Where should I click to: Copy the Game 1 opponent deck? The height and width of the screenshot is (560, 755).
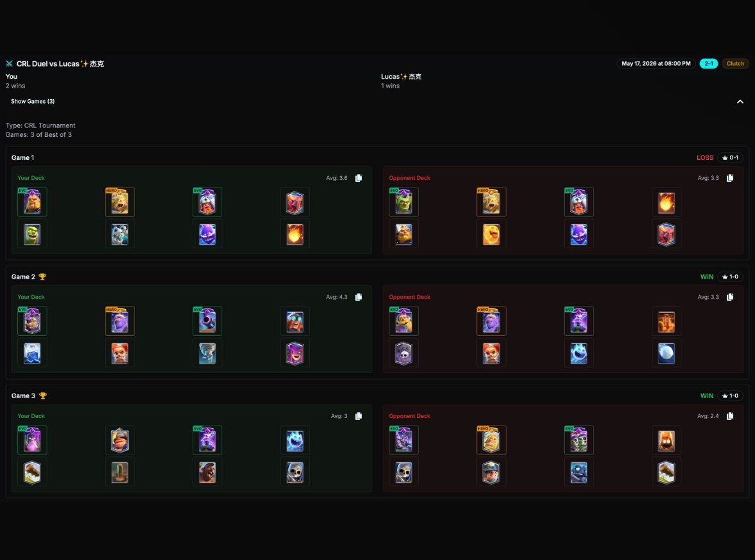click(730, 178)
